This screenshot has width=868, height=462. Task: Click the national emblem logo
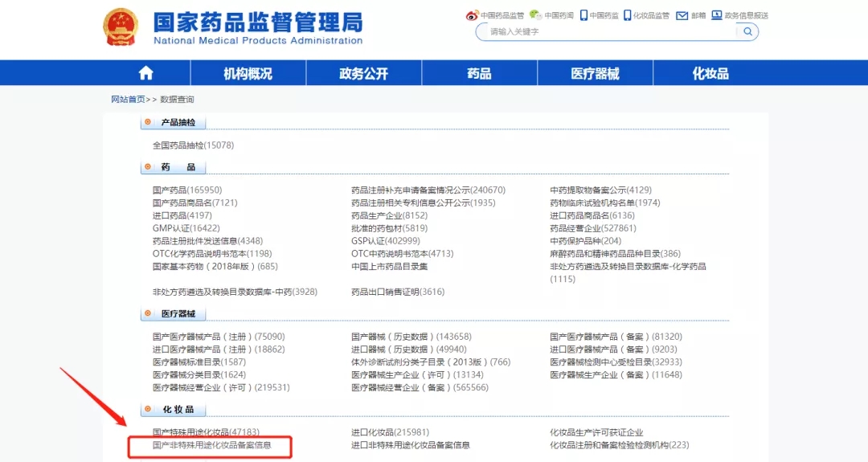[x=120, y=27]
